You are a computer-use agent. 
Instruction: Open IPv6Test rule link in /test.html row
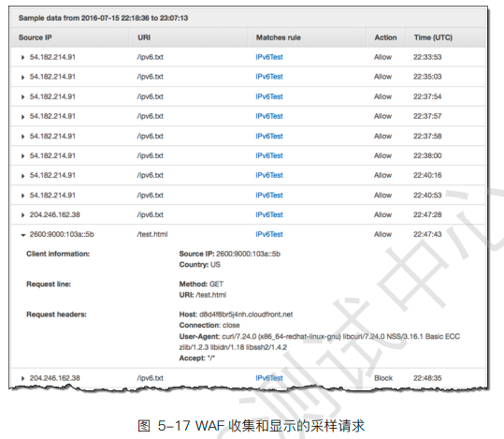(269, 234)
